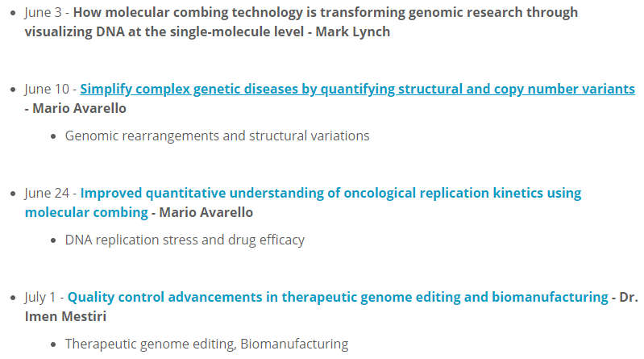Select 'Genomic rearrangements and structural variations' sub-bullet
The width and height of the screenshot is (644, 359).
tap(218, 136)
